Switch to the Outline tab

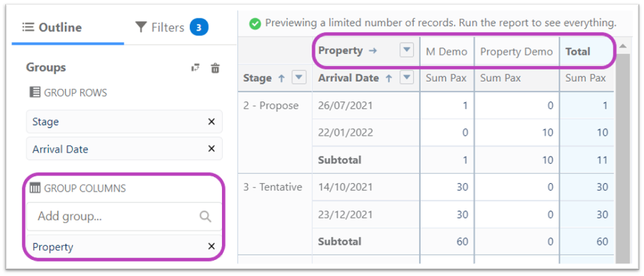52,27
